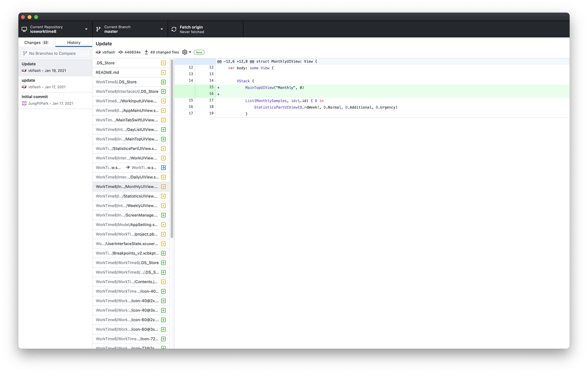588x373 pixels.
Task: Select the WorkUIView file row
Action: 131,158
